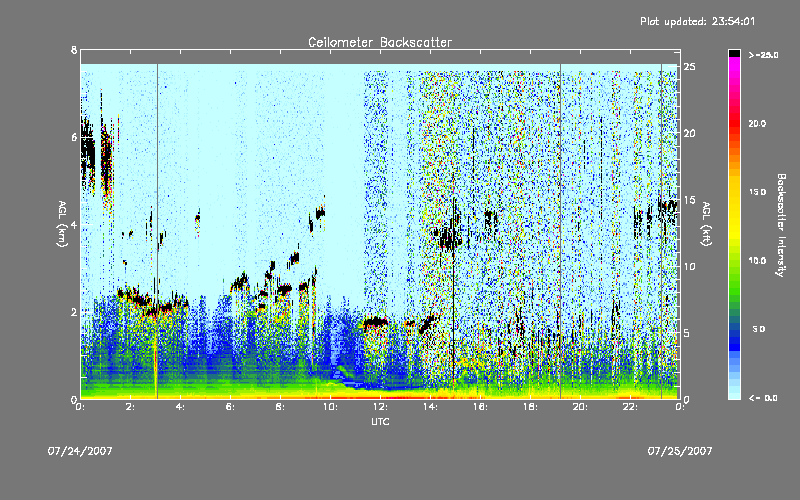The image size is (800, 500).
Task: Click the red colorbar band near 20.0
Action: coord(734,123)
